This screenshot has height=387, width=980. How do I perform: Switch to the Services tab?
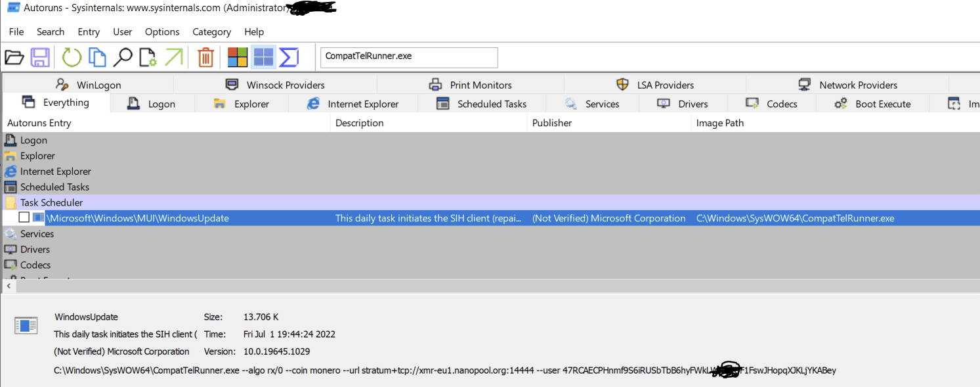click(x=592, y=104)
